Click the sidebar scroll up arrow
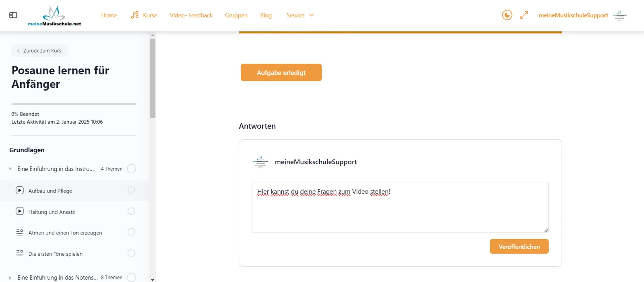Screen dimensions: 644x282 tap(153, 35)
